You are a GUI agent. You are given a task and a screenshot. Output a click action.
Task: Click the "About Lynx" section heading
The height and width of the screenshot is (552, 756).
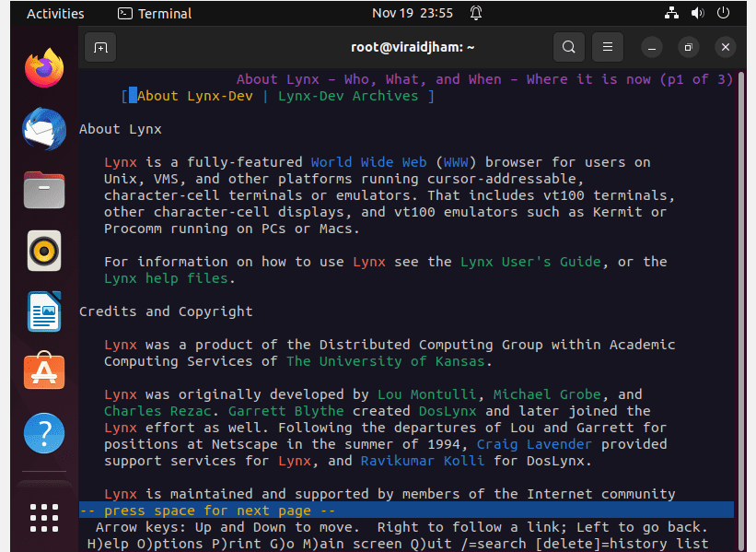click(x=121, y=129)
